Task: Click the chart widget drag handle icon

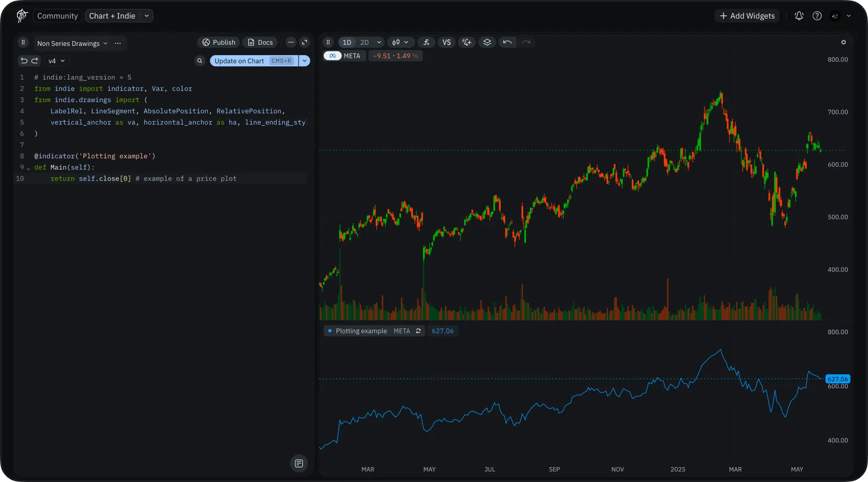Action: (328, 42)
